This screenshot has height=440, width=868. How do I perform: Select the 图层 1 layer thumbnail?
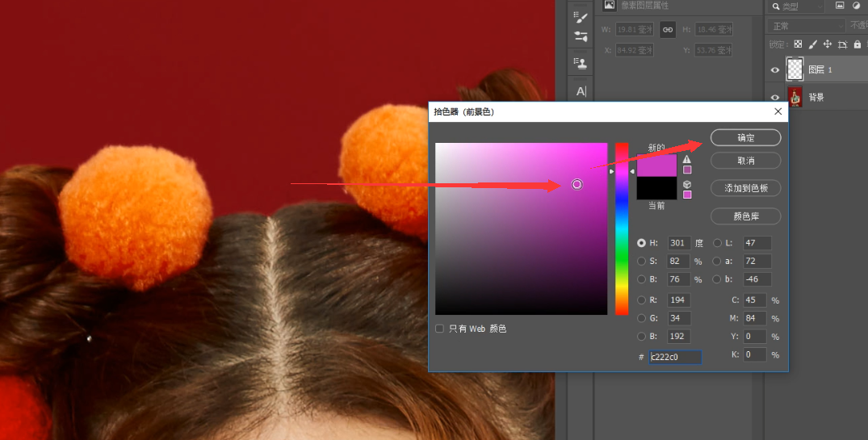click(795, 69)
